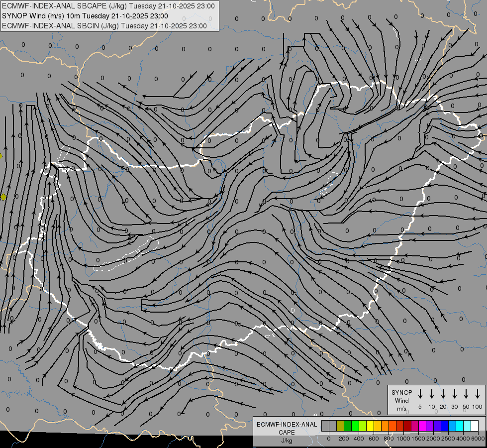This screenshot has height=448, width=487.
Task: Click the 'J/kg' unit under CAPE
Action: (287, 441)
